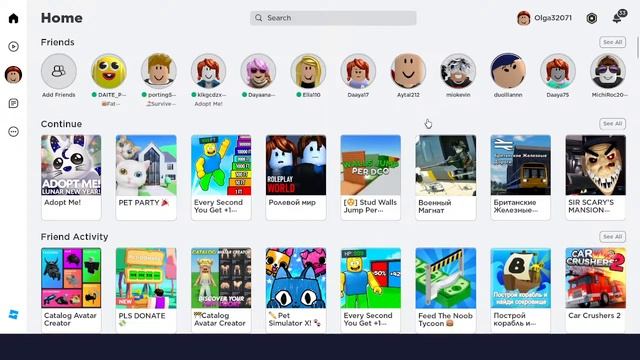Viewport: 640px width, 360px height.
Task: Open the notifications bell icon
Action: coord(617,18)
